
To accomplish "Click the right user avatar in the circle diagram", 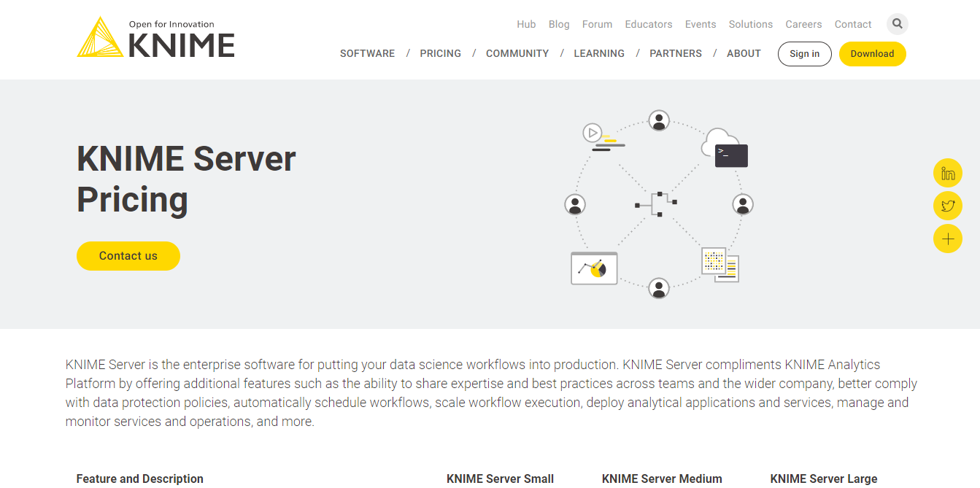I will click(743, 204).
